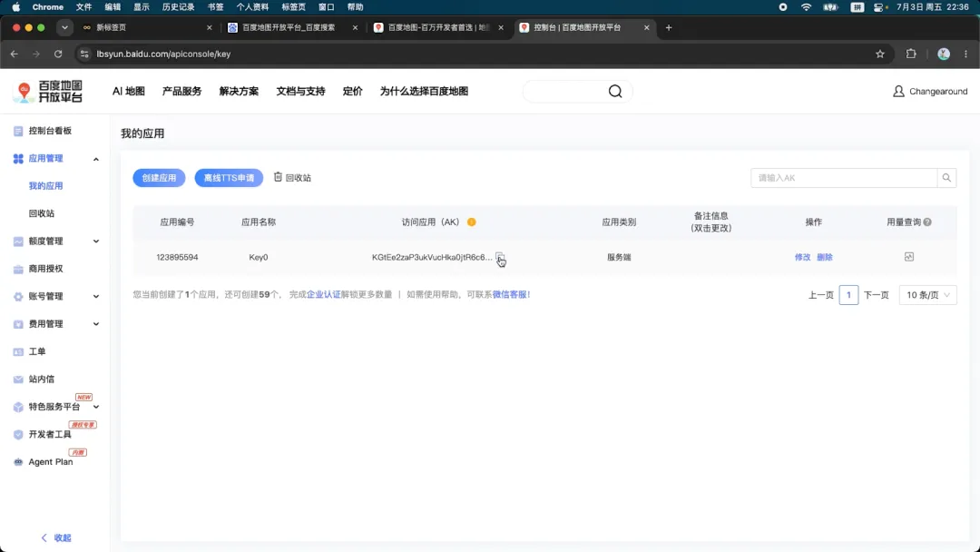The width and height of the screenshot is (980, 552).
Task: Open the Chrome profile avatar
Action: tap(944, 54)
